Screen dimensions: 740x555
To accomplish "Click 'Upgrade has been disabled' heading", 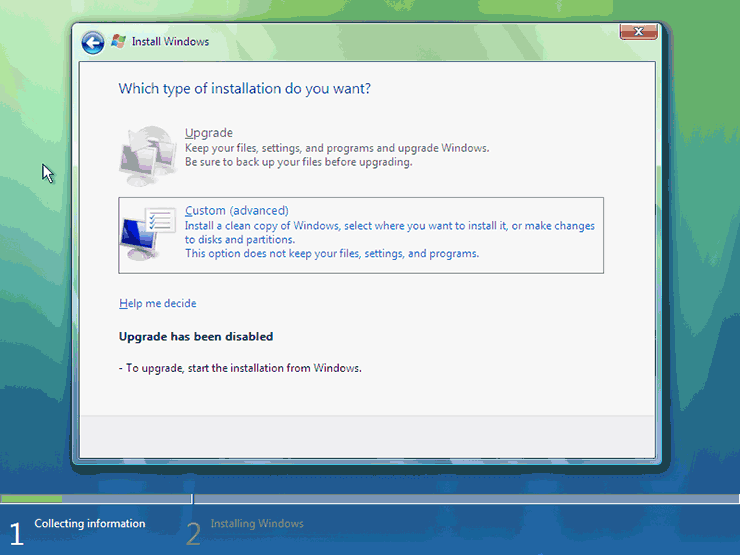I will tap(196, 336).
